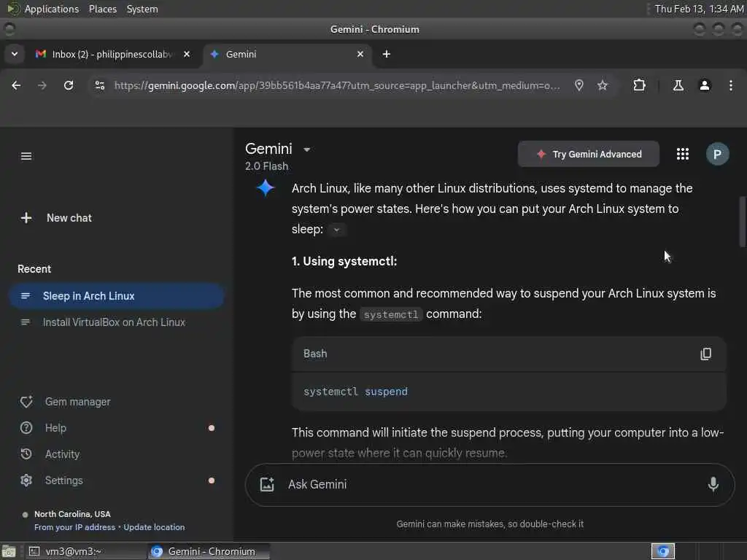Click the location pin icon in address bar
The height and width of the screenshot is (560, 747).
click(578, 85)
